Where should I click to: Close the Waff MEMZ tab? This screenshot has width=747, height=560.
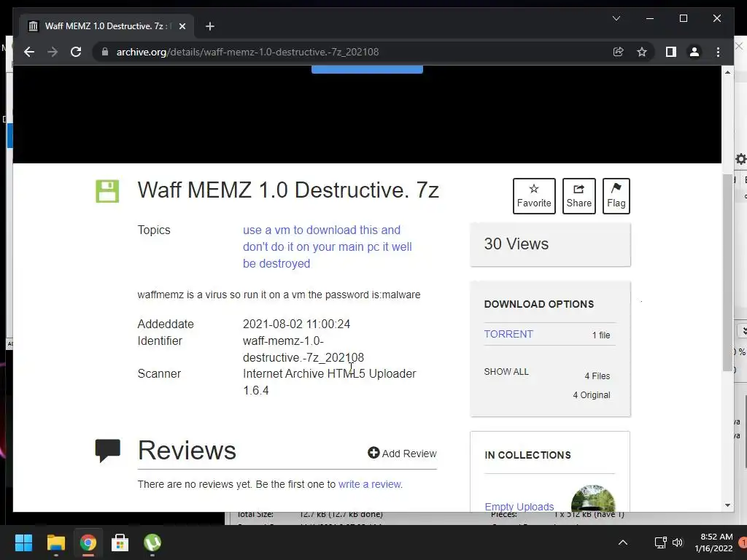(x=182, y=26)
